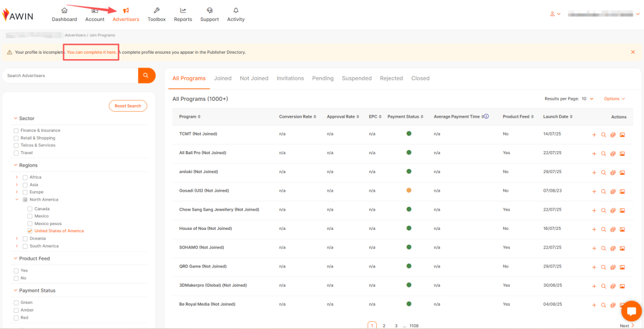Click green payment status dot for TCMT
The image size is (644, 329).
coord(408,134)
